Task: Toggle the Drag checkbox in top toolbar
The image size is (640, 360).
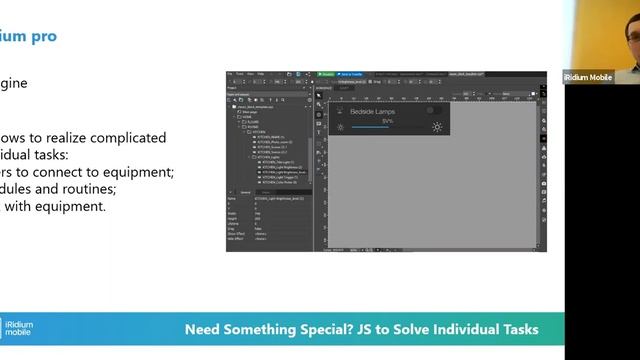Action: [x=370, y=82]
